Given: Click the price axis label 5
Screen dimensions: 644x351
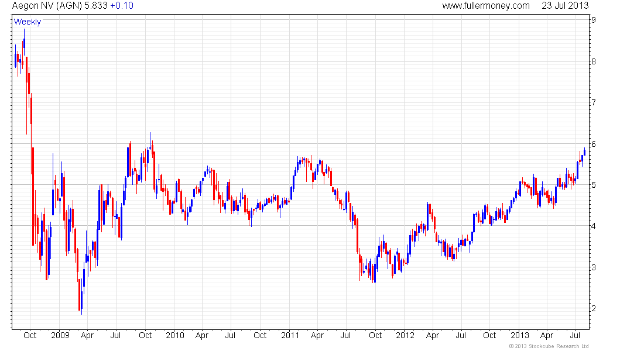Looking at the screenshot, I should [x=594, y=185].
